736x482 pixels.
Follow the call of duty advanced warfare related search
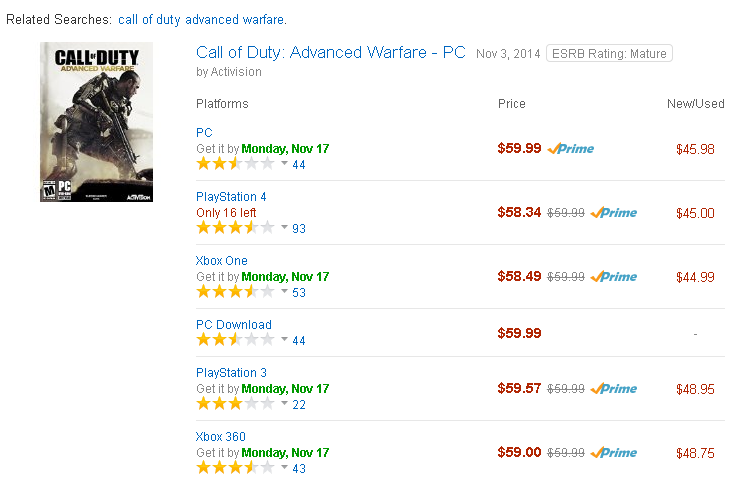[x=201, y=20]
